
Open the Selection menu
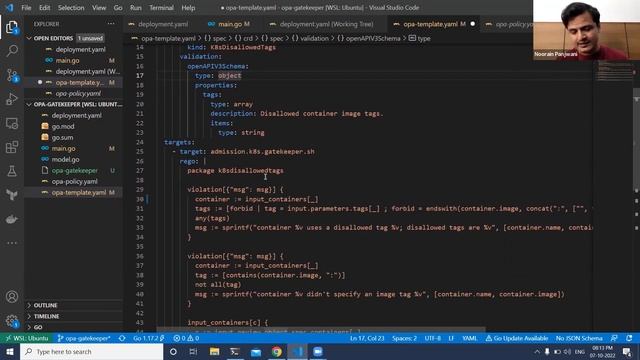point(71,8)
